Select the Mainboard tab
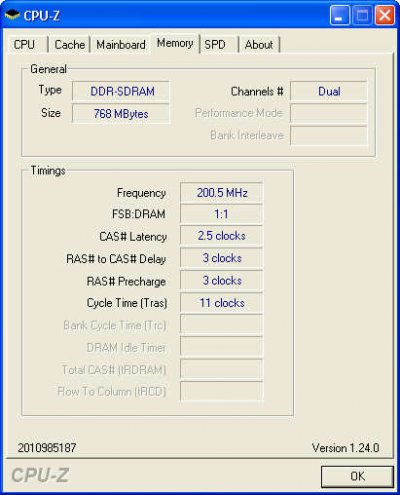 coord(121,44)
